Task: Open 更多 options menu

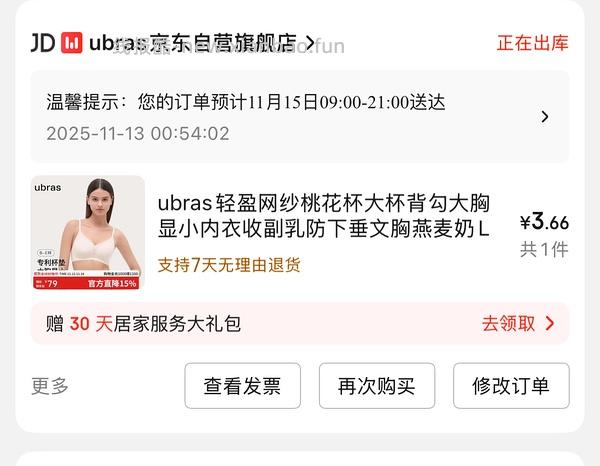Action: click(x=50, y=386)
